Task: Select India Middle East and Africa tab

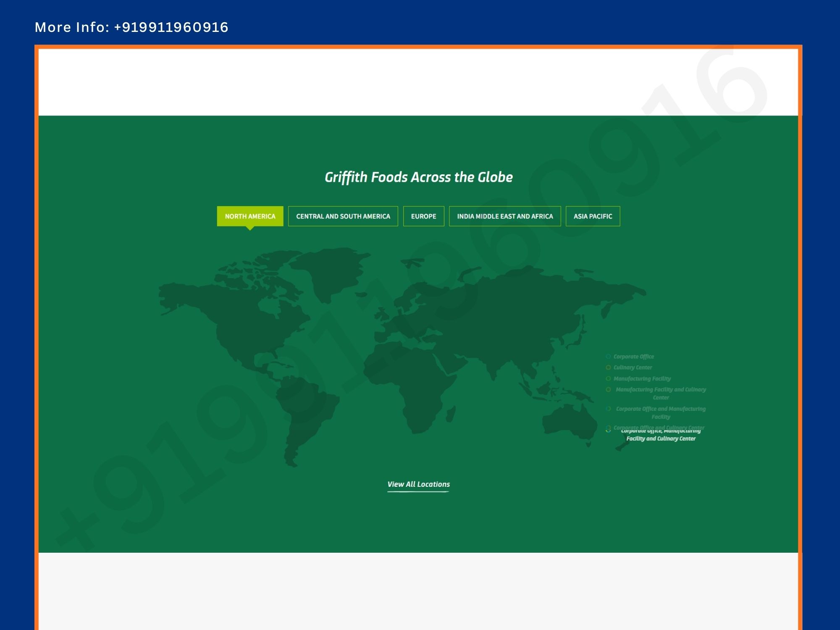Action: coord(505,216)
